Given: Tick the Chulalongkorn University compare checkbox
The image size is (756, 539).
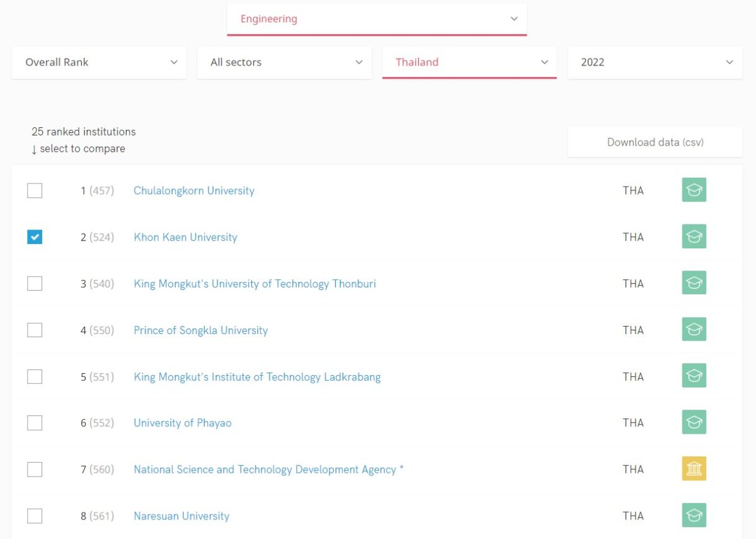Looking at the screenshot, I should 35,190.
